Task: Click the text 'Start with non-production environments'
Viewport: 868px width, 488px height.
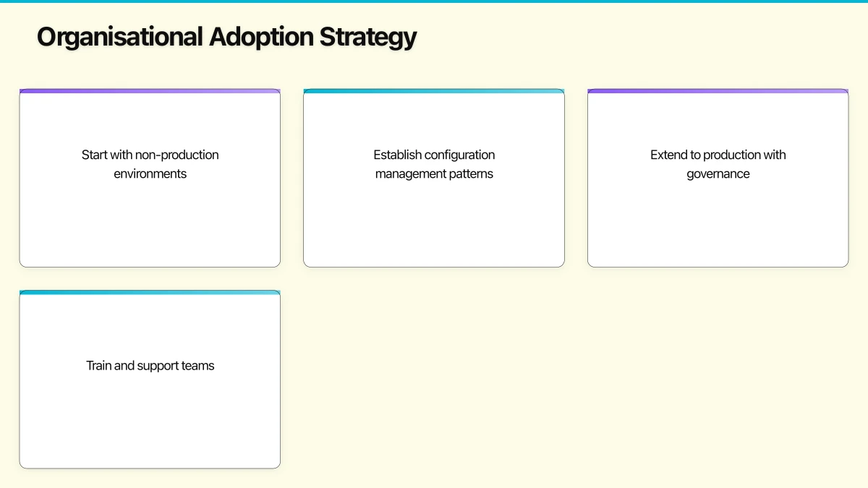Action: 150,164
